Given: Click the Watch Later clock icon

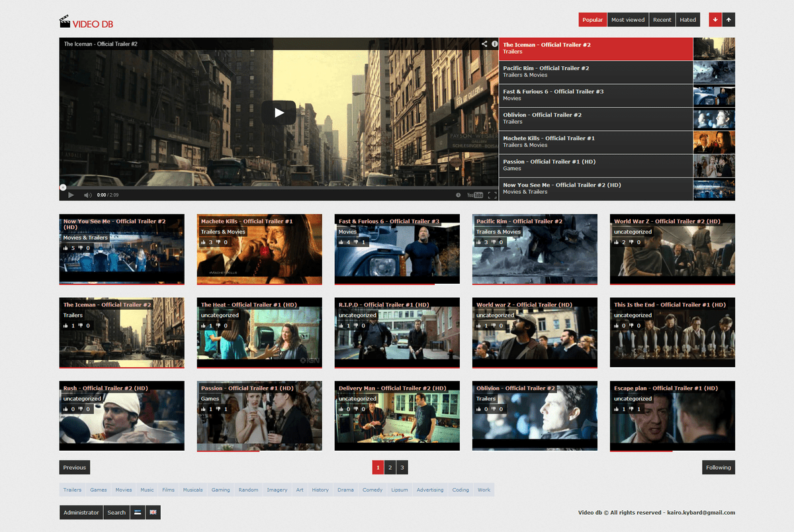Looking at the screenshot, I should click(x=458, y=195).
